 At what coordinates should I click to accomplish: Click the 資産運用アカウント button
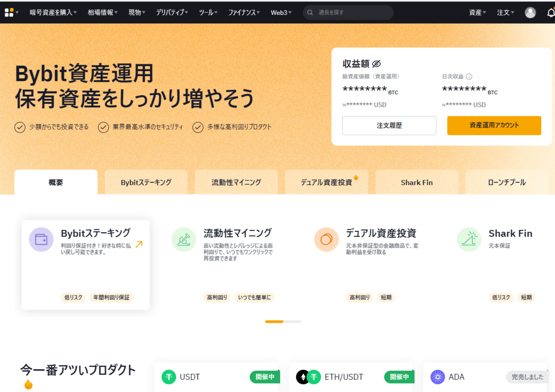(x=494, y=125)
